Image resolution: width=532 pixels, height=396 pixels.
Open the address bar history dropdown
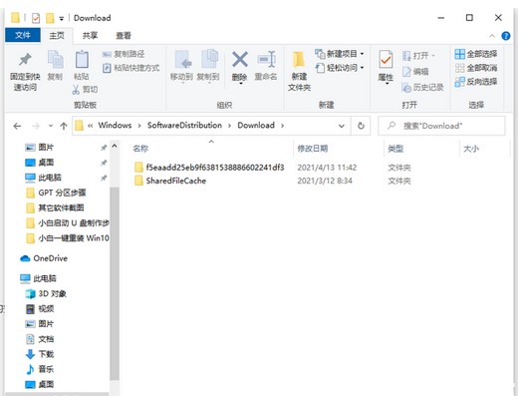click(342, 126)
